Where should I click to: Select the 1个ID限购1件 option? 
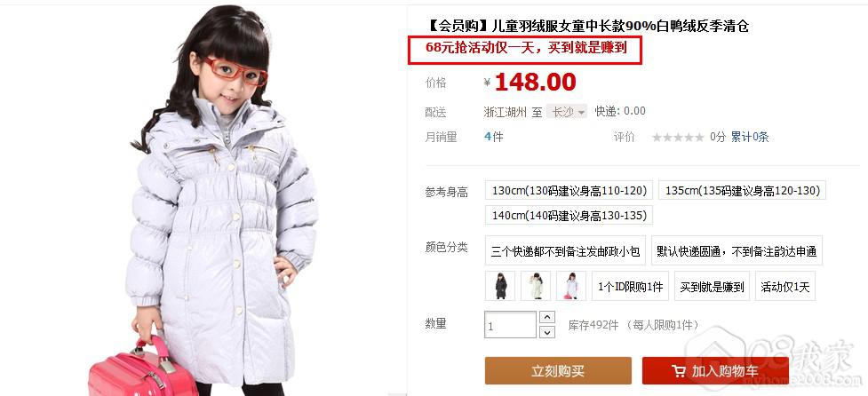[x=631, y=287]
